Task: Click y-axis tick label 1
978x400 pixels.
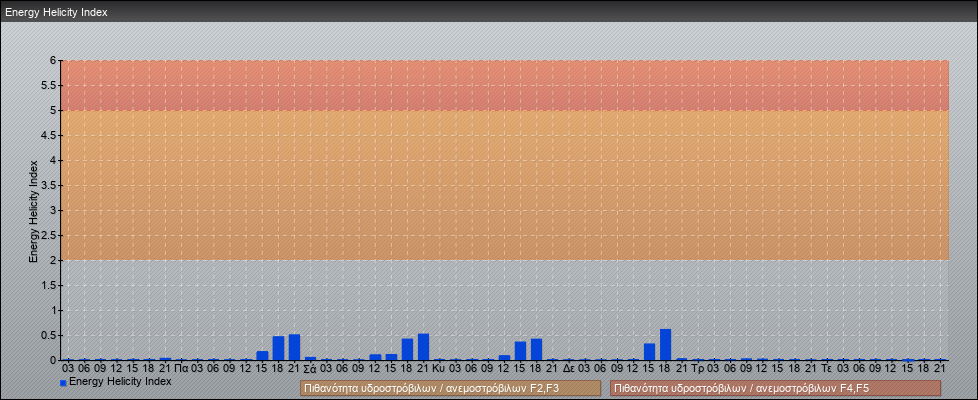Action: [x=54, y=310]
